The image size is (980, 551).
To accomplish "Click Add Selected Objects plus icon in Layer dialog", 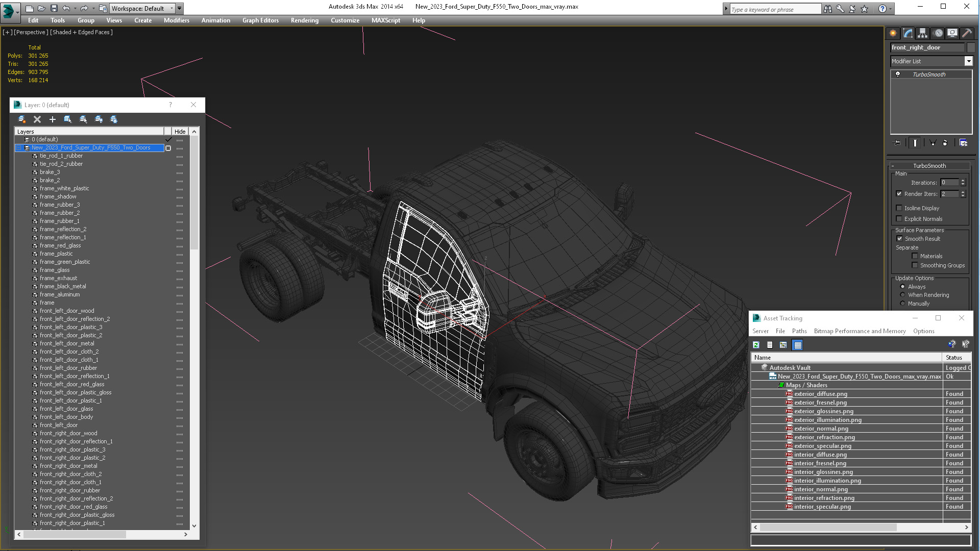I will [x=53, y=119].
